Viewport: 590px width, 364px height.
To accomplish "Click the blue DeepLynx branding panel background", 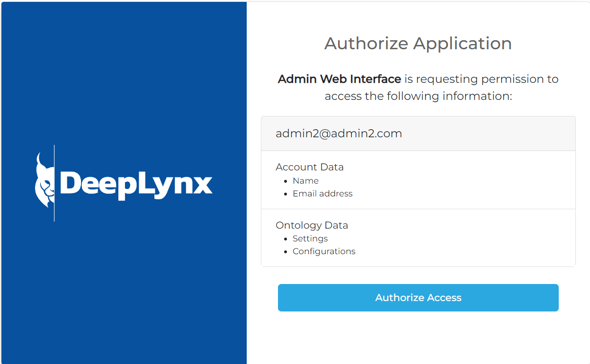I will [123, 293].
